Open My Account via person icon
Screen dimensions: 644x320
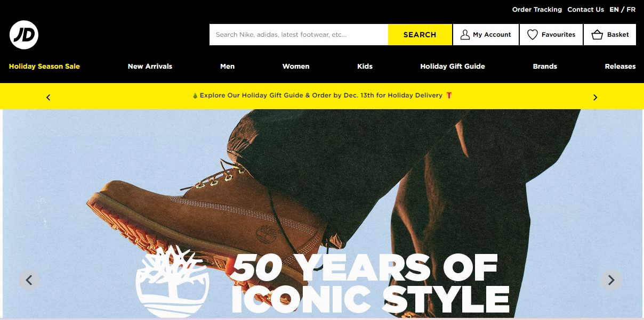pyautogui.click(x=465, y=35)
